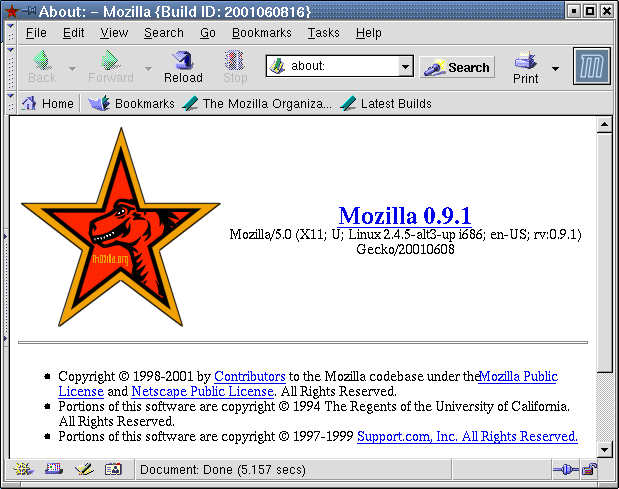Click the Print toolbar icon
Screen dimensions: 619x489
coord(526,67)
